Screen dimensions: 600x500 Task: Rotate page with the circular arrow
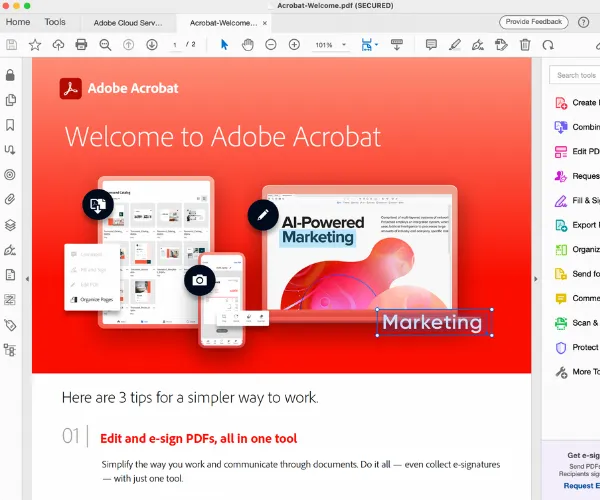[548, 45]
